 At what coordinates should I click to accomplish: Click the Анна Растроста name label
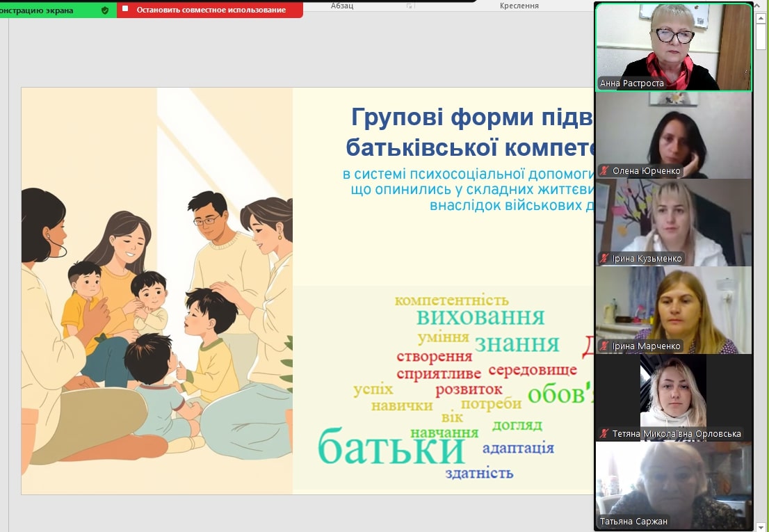[x=631, y=83]
